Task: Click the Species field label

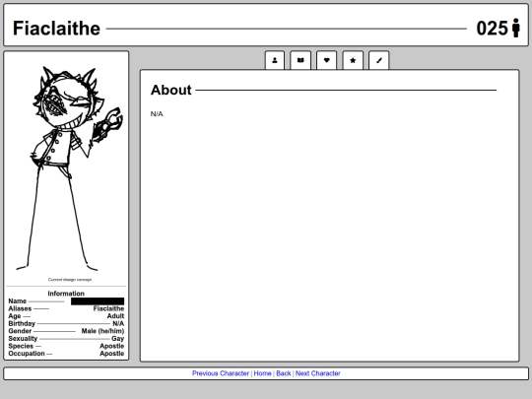Action: [x=21, y=346]
